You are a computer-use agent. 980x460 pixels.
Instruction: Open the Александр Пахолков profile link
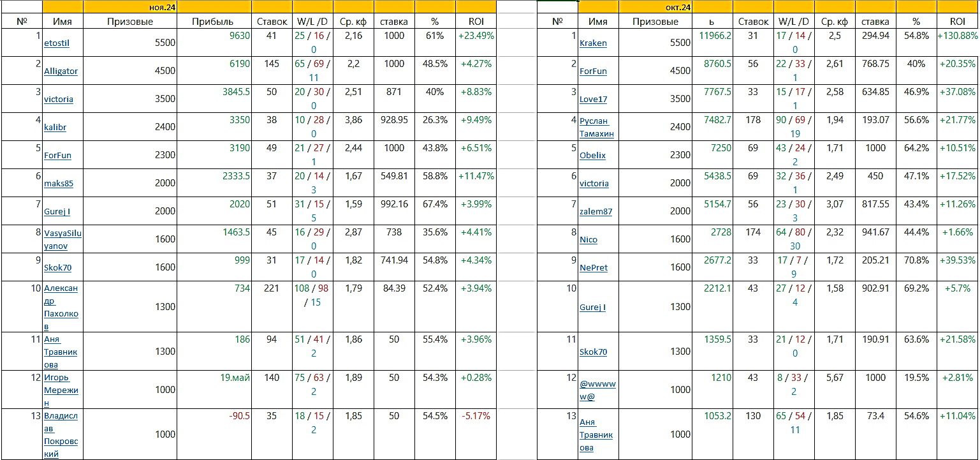click(61, 307)
